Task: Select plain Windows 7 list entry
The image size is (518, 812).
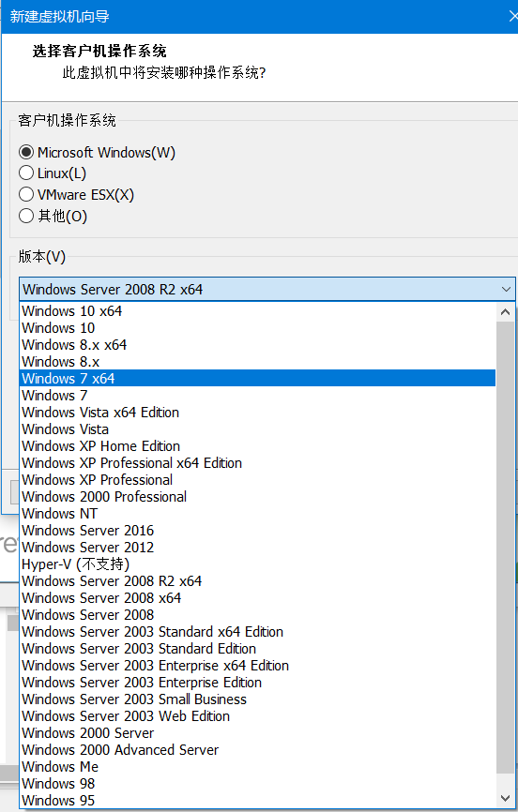Action: coord(258,395)
